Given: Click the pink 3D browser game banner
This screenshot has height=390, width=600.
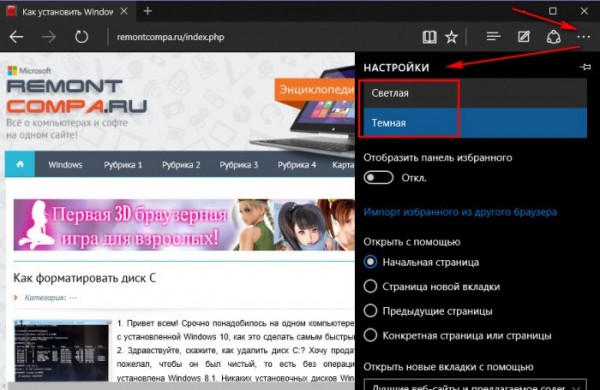Looking at the screenshot, I should [184, 225].
